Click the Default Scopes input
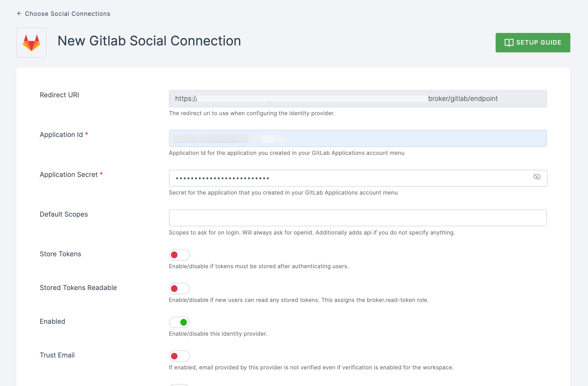588x386 pixels. click(358, 218)
